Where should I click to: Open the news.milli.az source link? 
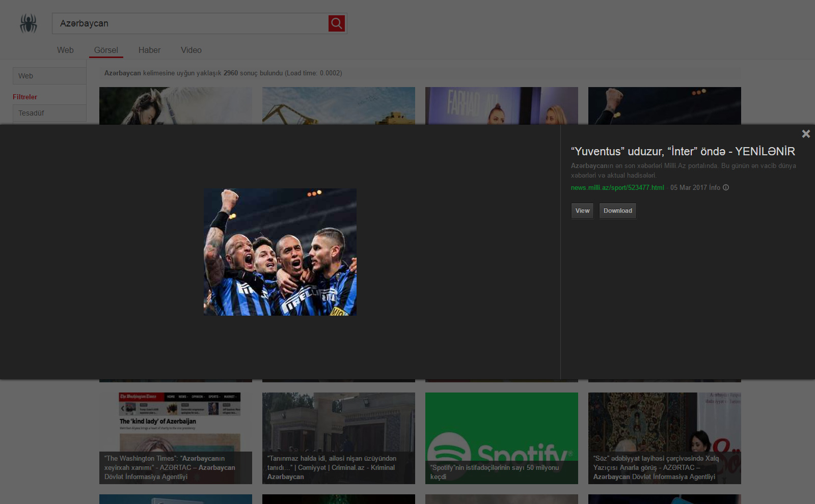point(617,187)
